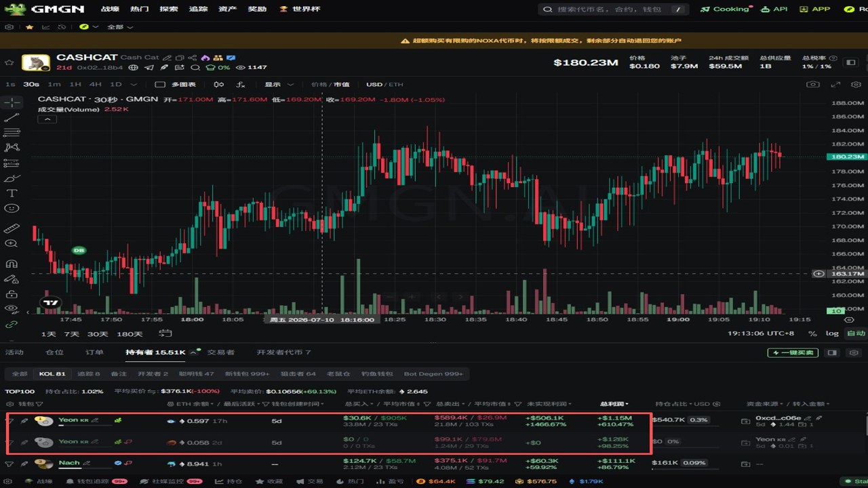This screenshot has height=488, width=868.
Task: Set range to 180天
Action: pyautogui.click(x=130, y=333)
